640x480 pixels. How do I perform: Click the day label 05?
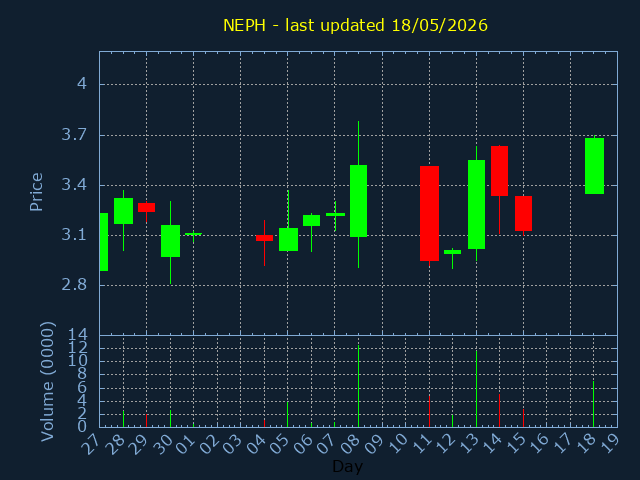(279, 443)
